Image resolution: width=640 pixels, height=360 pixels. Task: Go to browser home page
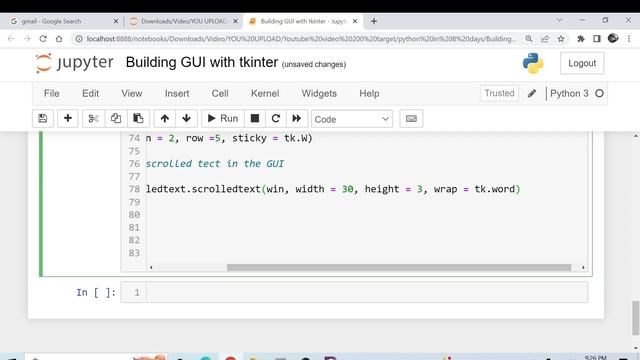(59, 39)
